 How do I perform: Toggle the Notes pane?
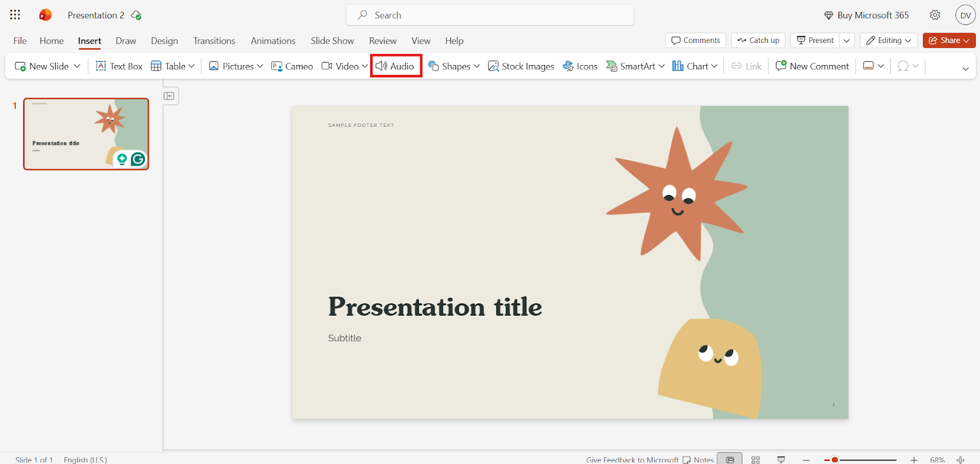[698, 460]
